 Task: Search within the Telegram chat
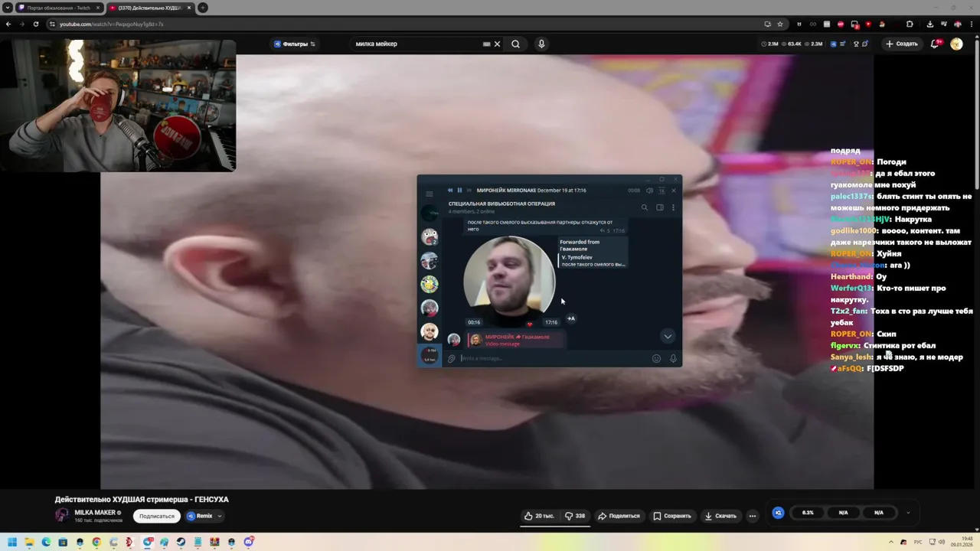click(645, 207)
